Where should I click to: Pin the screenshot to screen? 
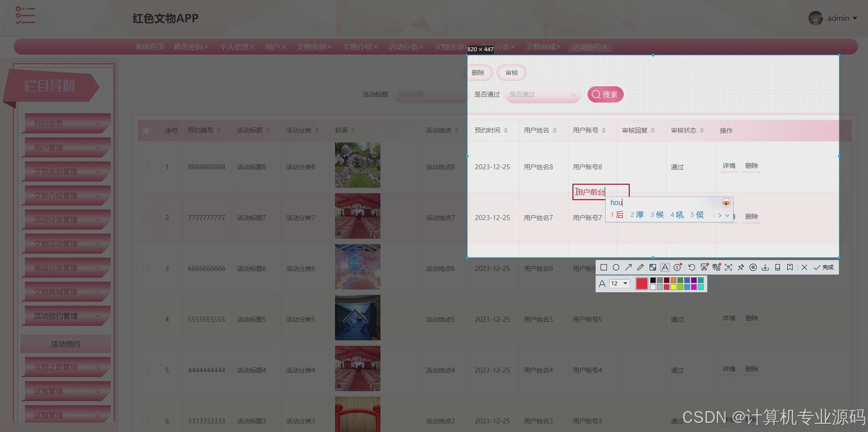pyautogui.click(x=740, y=267)
